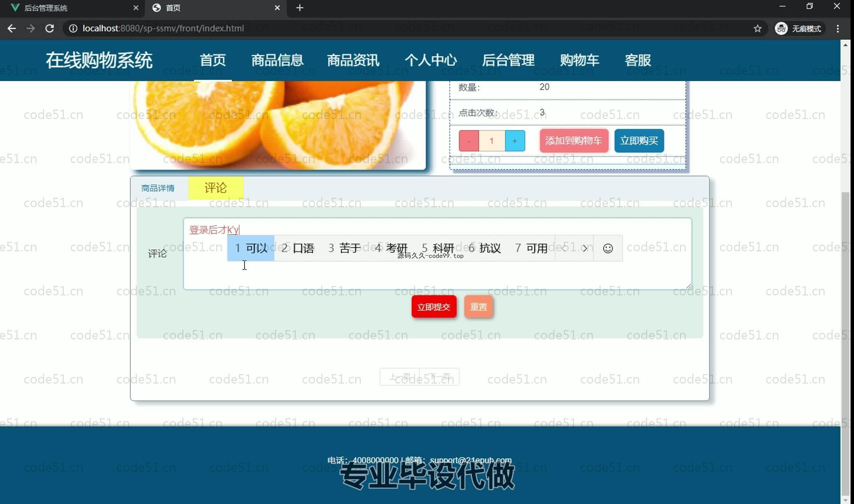Screen dimensions: 854x504
Task: Click the 数量 value 20
Action: pyautogui.click(x=544, y=87)
